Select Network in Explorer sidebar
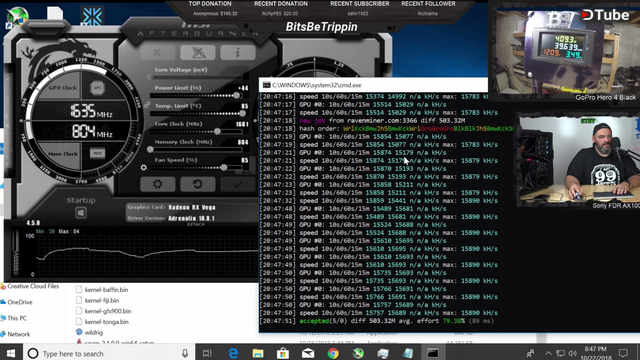 (x=15, y=334)
